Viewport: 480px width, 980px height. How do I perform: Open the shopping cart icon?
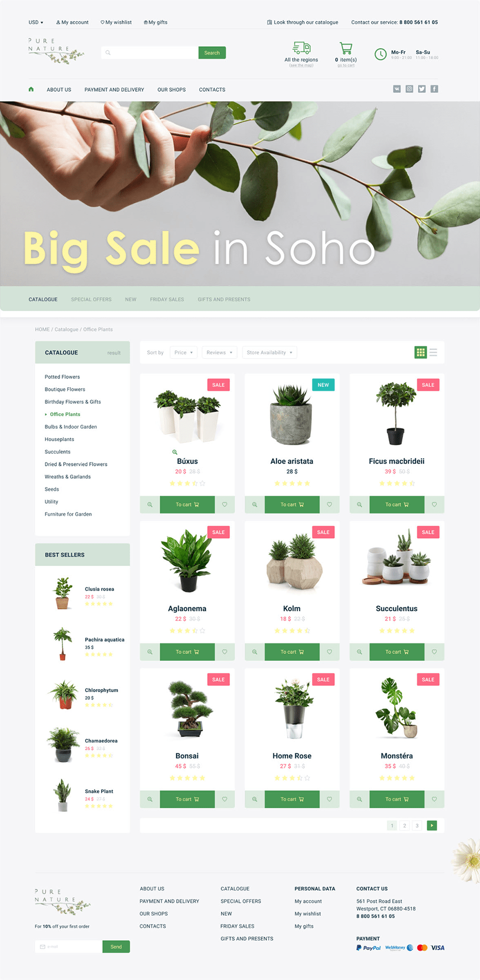[345, 49]
